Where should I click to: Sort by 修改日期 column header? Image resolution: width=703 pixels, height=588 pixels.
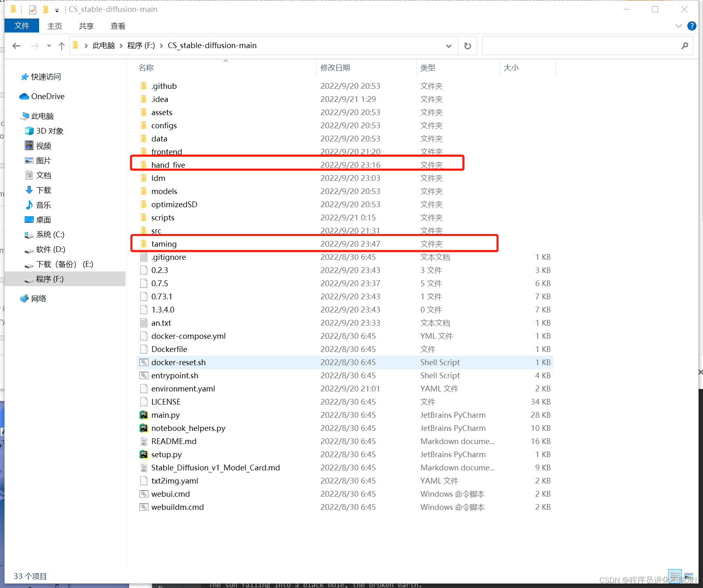click(x=335, y=67)
